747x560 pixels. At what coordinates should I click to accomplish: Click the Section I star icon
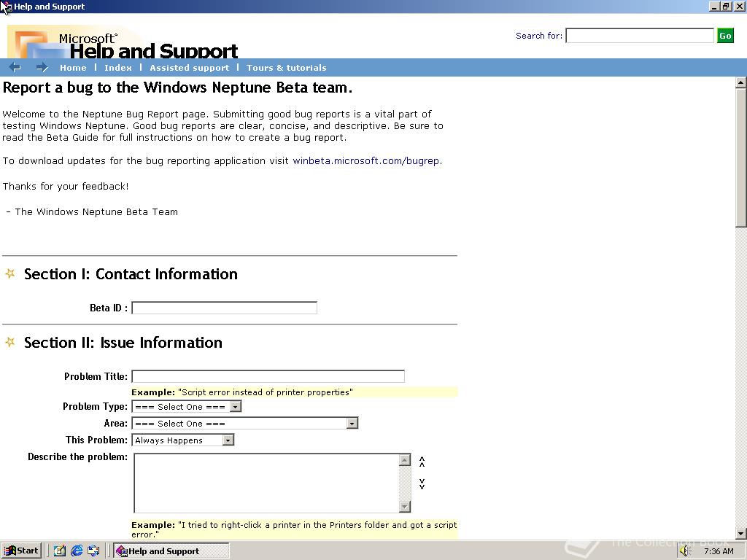[x=10, y=273]
